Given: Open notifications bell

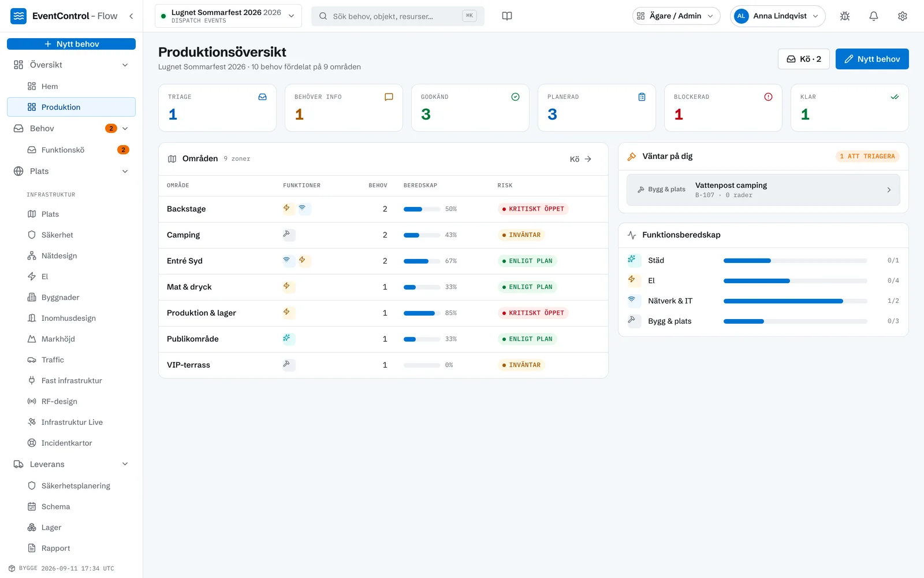Looking at the screenshot, I should [x=874, y=16].
